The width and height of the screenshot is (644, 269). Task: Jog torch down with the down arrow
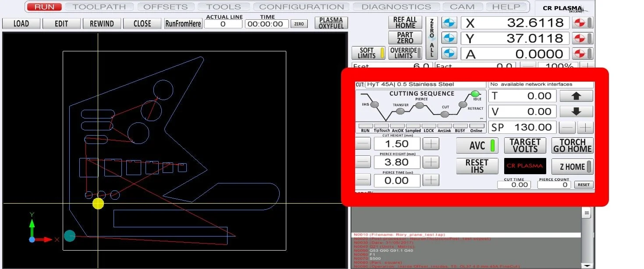coord(576,111)
